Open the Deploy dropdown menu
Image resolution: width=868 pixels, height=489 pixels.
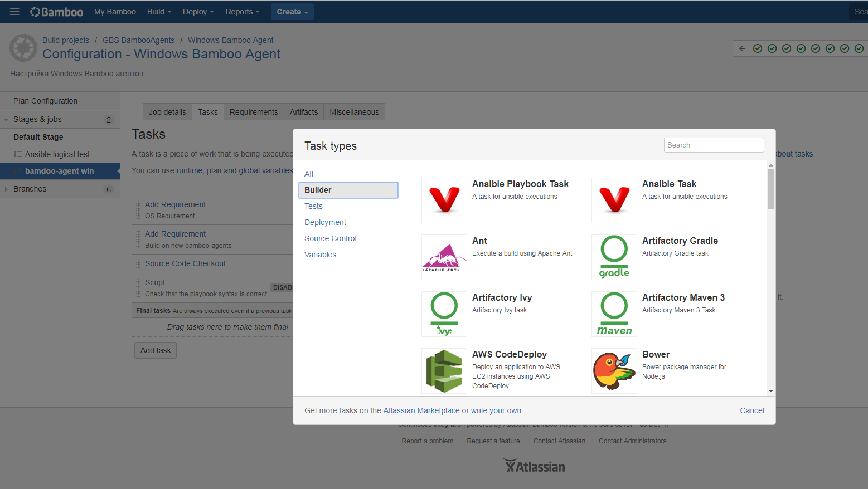(x=198, y=12)
